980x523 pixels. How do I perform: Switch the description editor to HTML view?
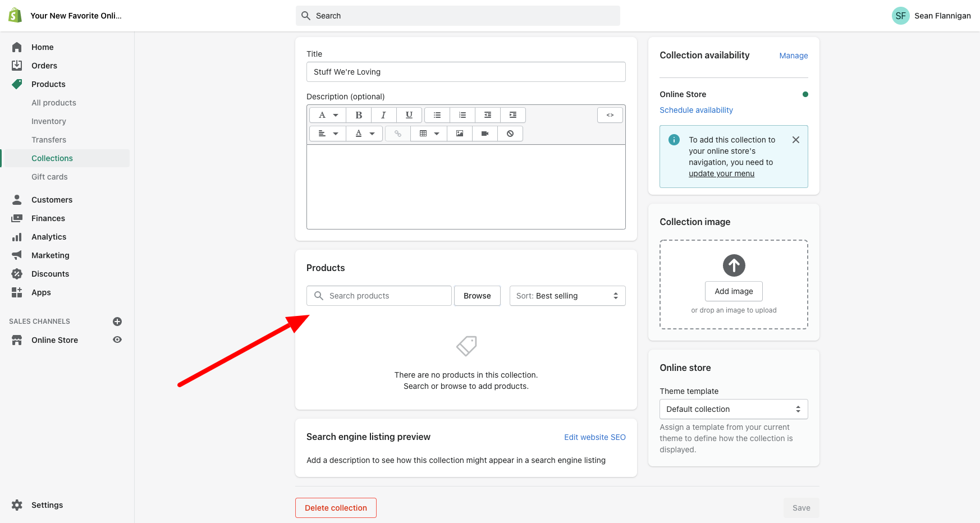[x=610, y=114]
